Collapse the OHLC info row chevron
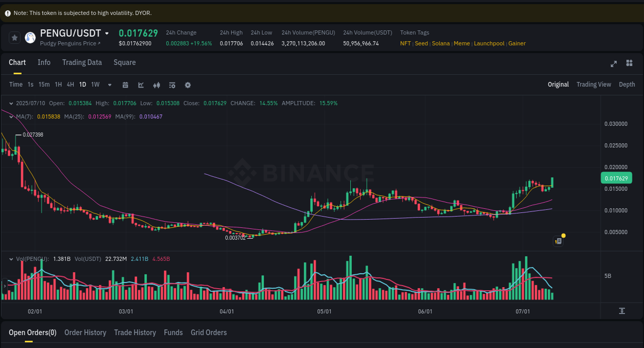The width and height of the screenshot is (644, 348). pos(11,103)
